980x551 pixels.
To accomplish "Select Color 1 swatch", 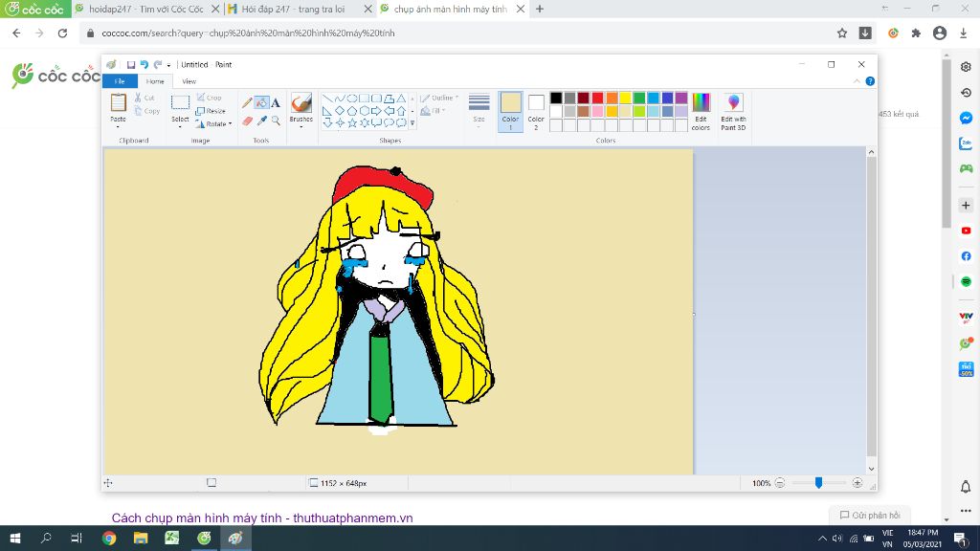I will pos(510,112).
